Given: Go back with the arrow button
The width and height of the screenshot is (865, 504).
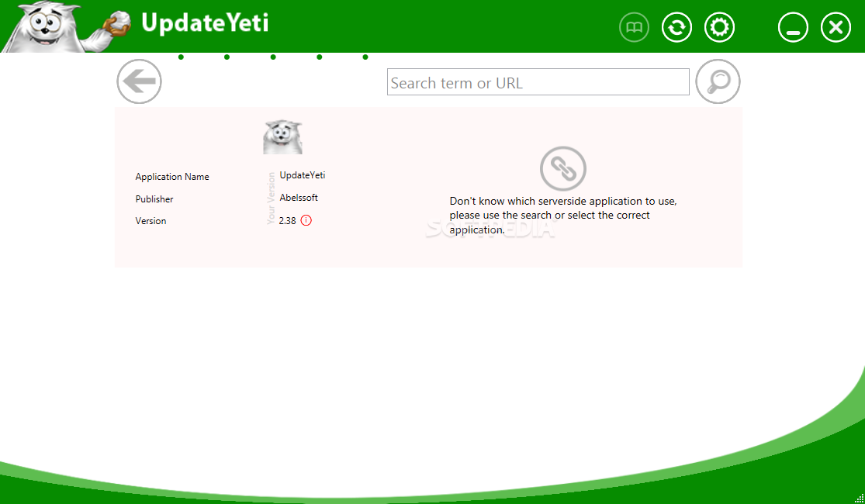Looking at the screenshot, I should pyautogui.click(x=139, y=81).
